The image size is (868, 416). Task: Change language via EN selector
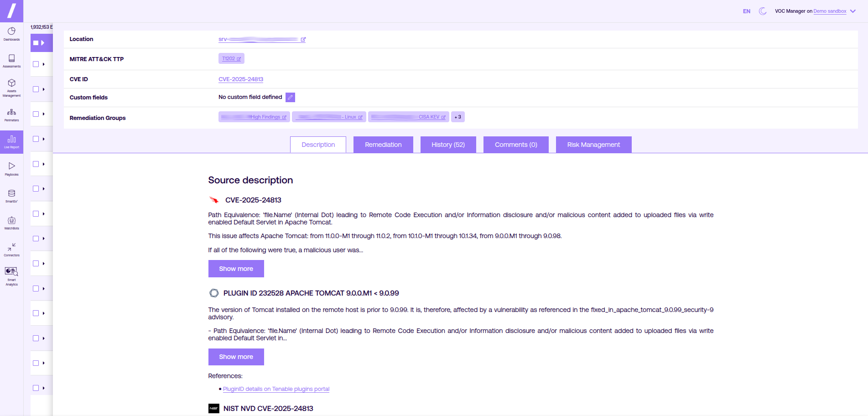pyautogui.click(x=746, y=11)
